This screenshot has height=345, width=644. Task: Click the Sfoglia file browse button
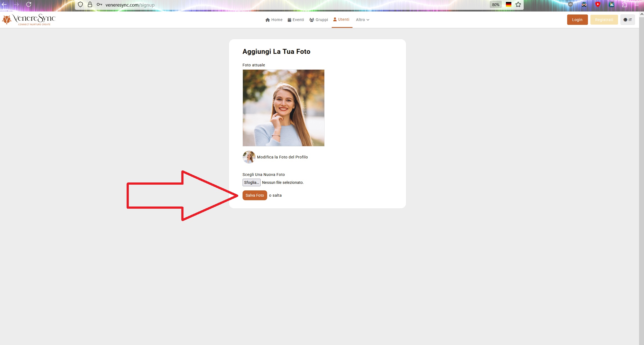point(251,182)
